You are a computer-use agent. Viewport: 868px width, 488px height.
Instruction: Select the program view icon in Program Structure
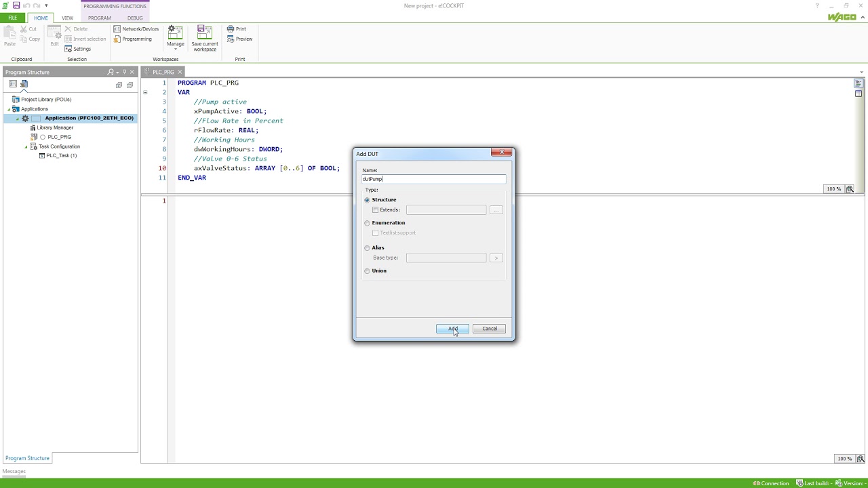[x=24, y=84]
